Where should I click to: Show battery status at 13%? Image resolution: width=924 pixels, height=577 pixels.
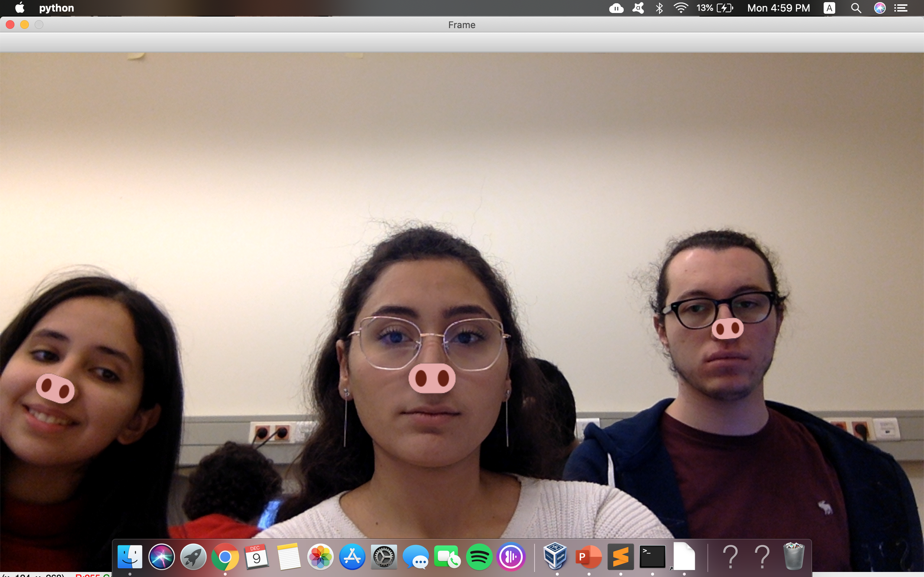tap(714, 8)
